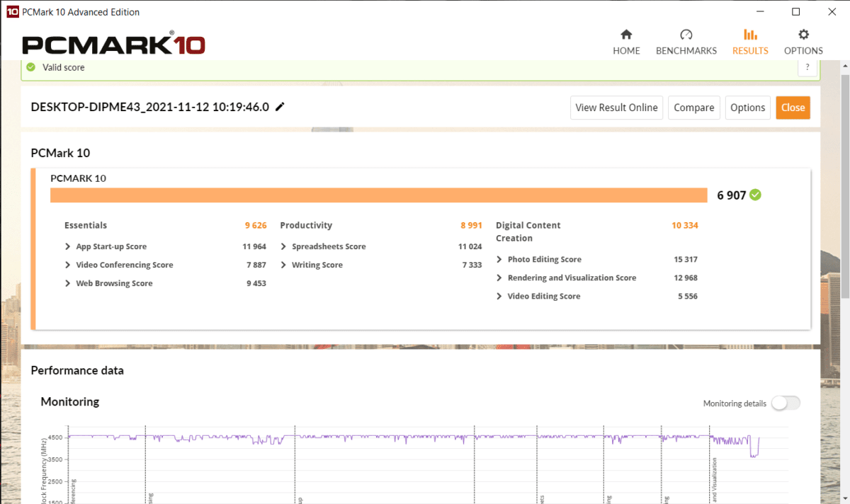
Task: Click the orange PCMark 10 score bar
Action: coord(378,195)
